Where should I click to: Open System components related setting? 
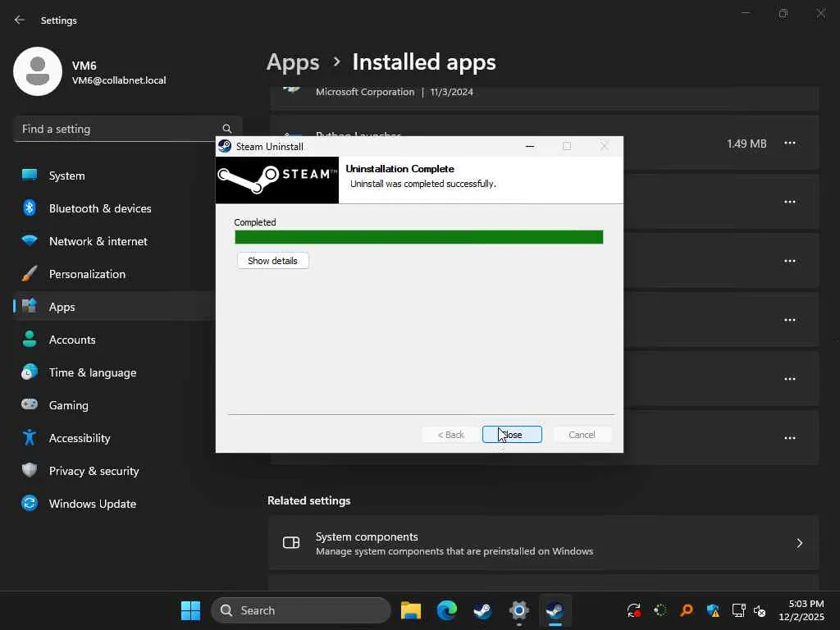point(543,543)
